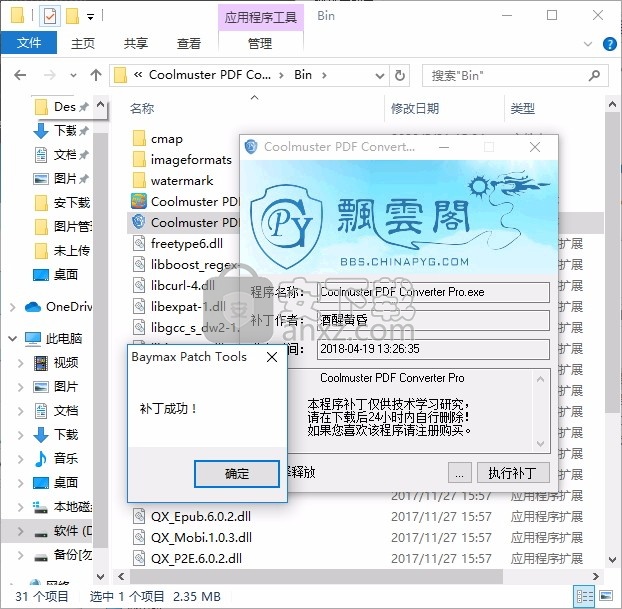Open the 管理 ribbon tab

coord(260,43)
